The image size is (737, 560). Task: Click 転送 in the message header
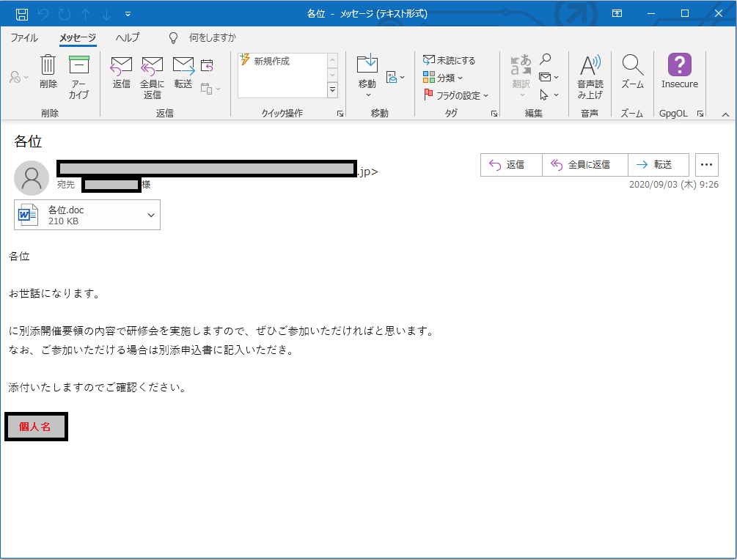point(658,164)
